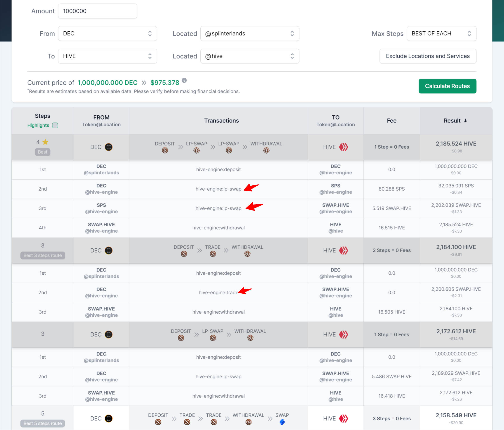Click the Result sort arrow
This screenshot has height=430, width=504.
coord(465,121)
